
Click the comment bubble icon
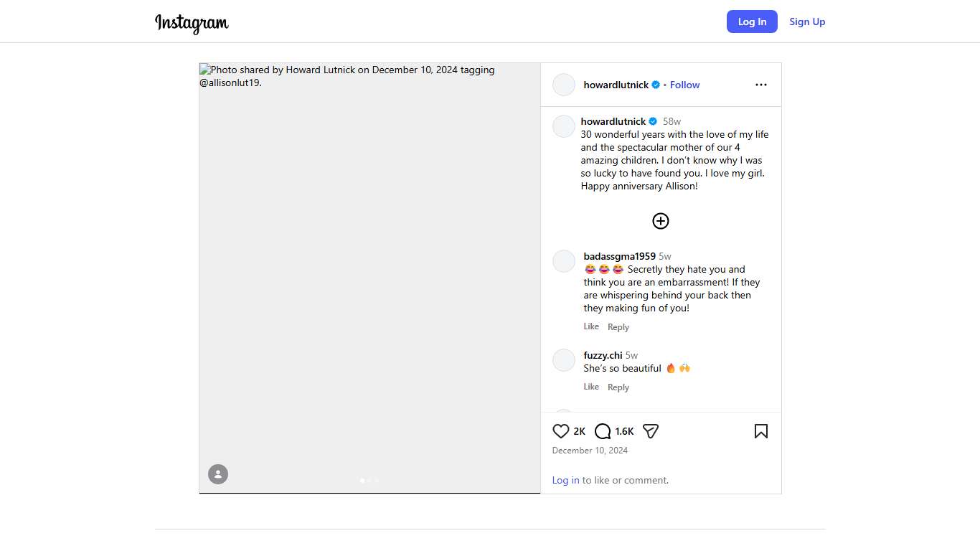603,431
